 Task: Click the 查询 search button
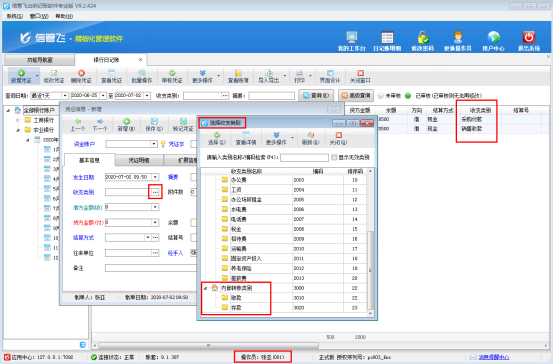[x=316, y=95]
